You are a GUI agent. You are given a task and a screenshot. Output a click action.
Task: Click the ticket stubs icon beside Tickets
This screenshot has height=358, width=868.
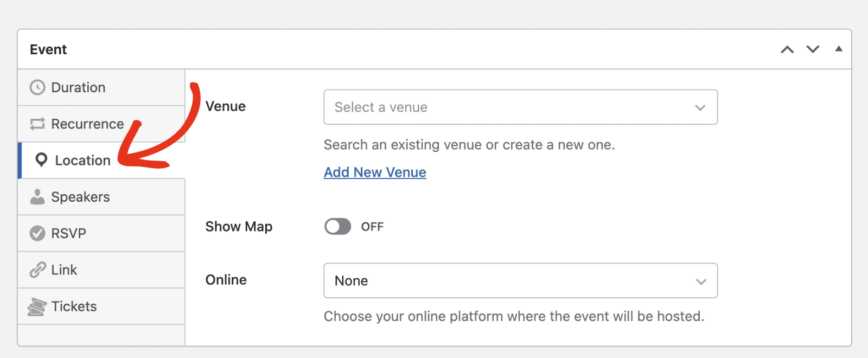tap(37, 306)
